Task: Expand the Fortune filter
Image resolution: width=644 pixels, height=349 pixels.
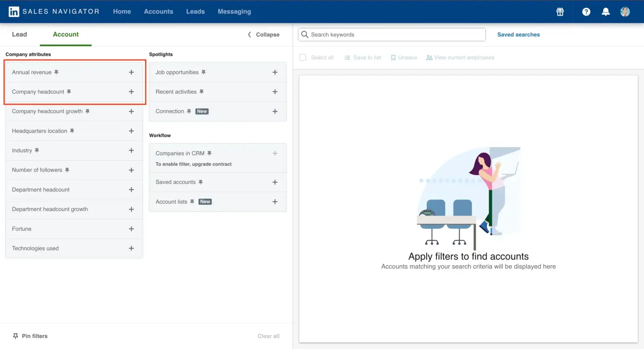Action: pos(131,229)
